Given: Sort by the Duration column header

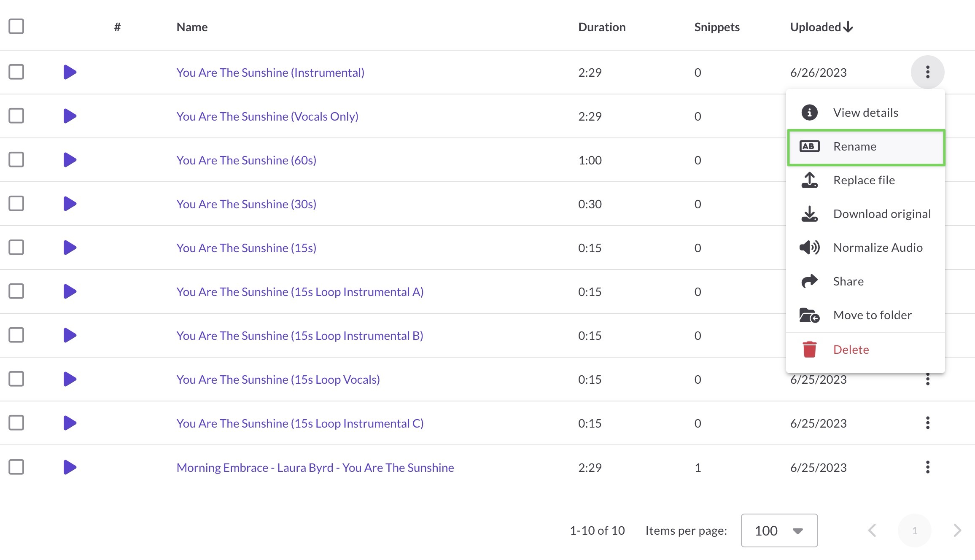Looking at the screenshot, I should tap(602, 27).
